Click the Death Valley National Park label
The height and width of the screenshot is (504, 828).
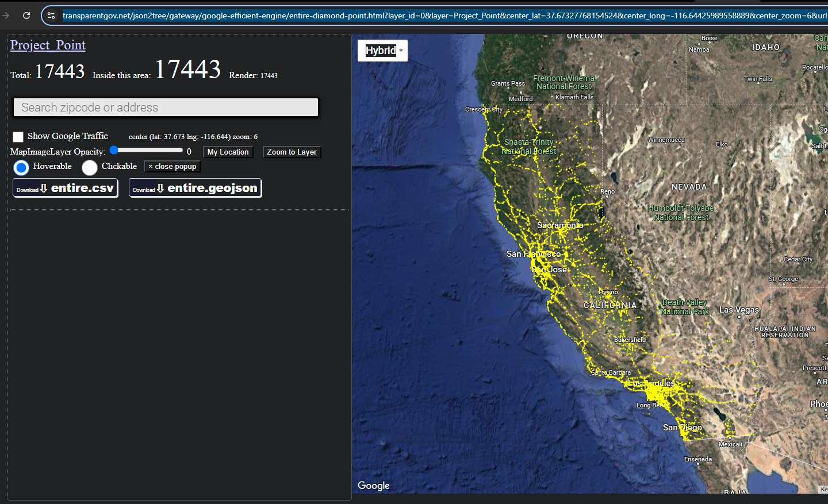[x=684, y=307]
